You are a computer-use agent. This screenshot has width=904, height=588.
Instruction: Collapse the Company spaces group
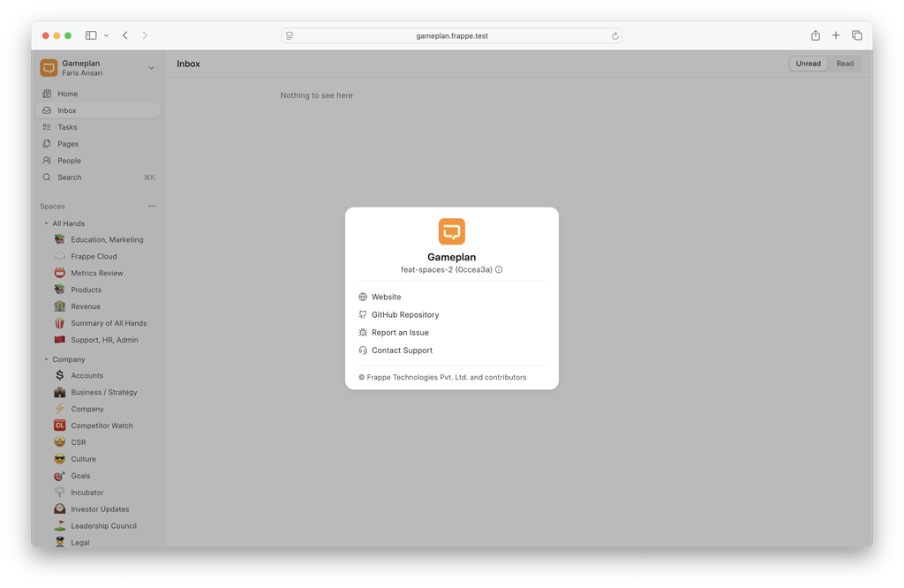coord(47,359)
